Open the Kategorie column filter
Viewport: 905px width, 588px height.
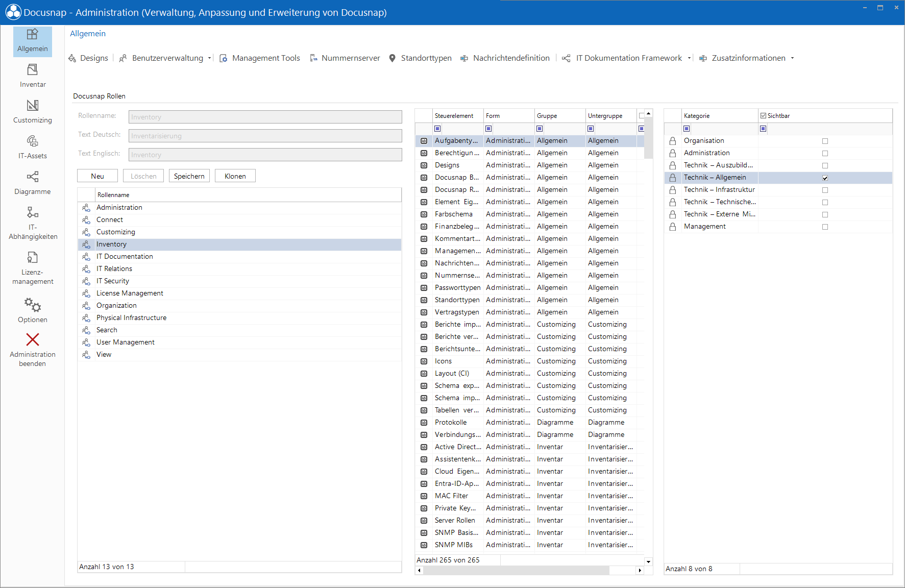pos(687,129)
